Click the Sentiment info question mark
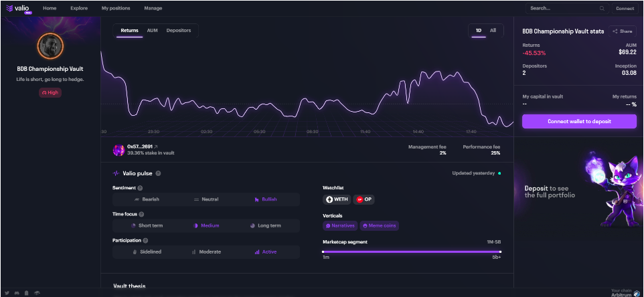Image resolution: width=644 pixels, height=297 pixels. tap(140, 188)
